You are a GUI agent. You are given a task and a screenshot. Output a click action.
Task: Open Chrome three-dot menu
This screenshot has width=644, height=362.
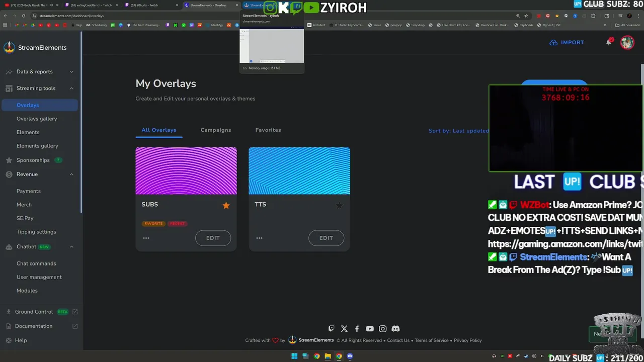coord(638,16)
